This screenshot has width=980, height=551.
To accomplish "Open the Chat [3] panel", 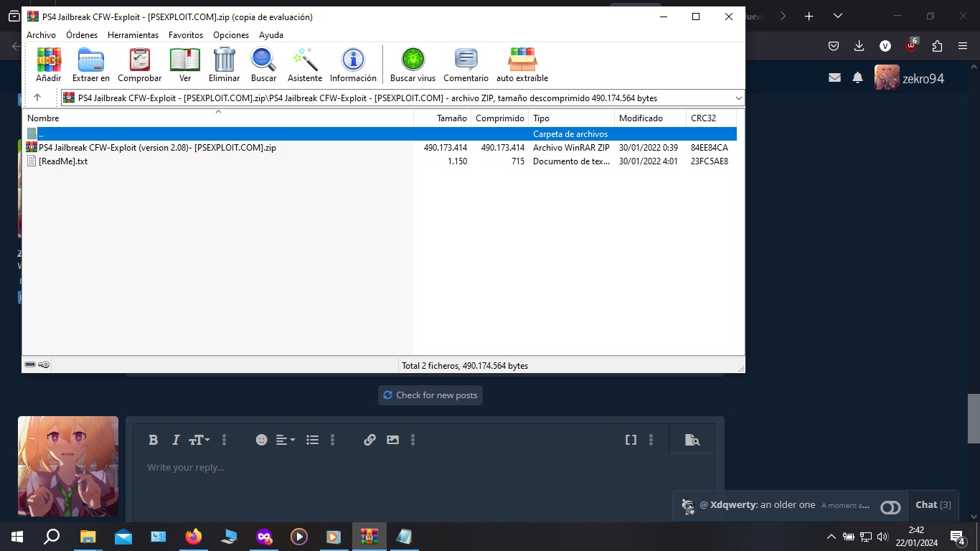I will 933,505.
